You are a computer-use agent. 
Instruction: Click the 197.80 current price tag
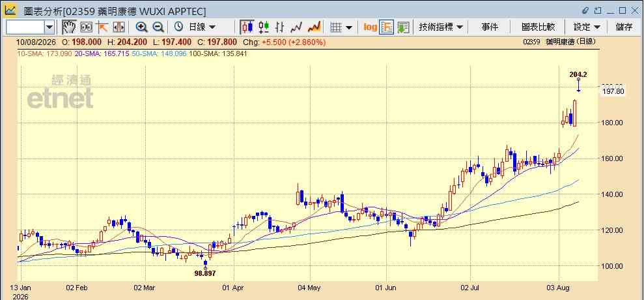click(613, 91)
